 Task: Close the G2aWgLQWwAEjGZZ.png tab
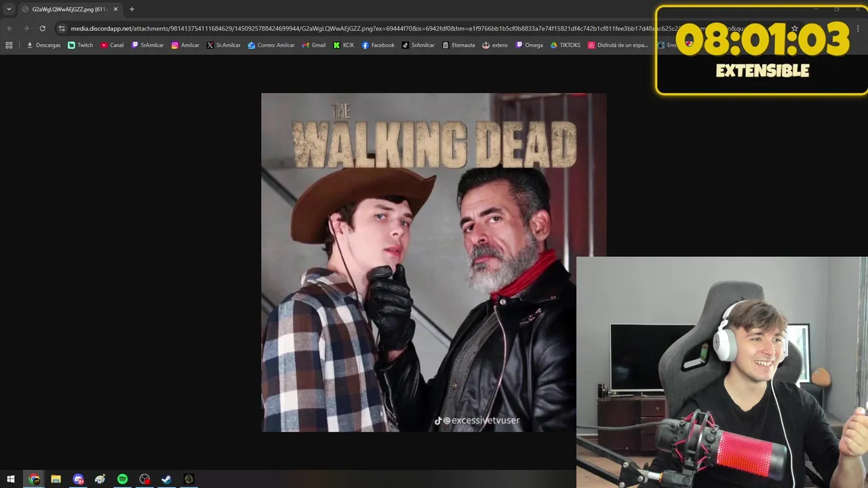116,9
